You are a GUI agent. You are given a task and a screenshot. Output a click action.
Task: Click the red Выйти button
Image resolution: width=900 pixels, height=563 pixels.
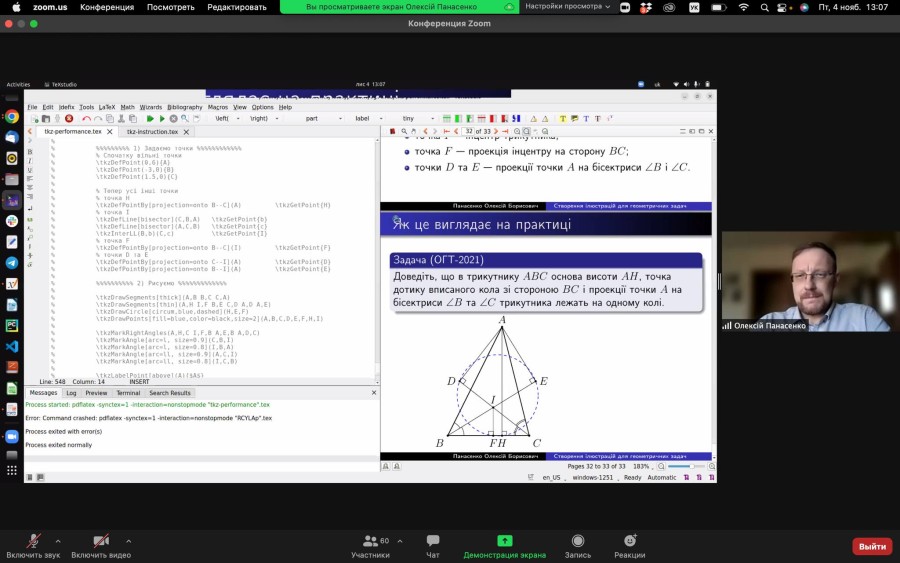(872, 546)
